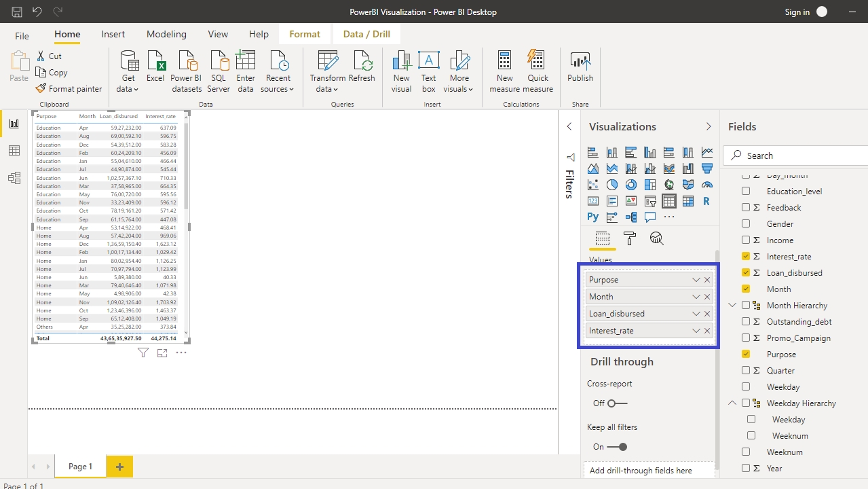Import data using the Excel icon
The width and height of the screenshot is (868, 489).
(155, 62)
